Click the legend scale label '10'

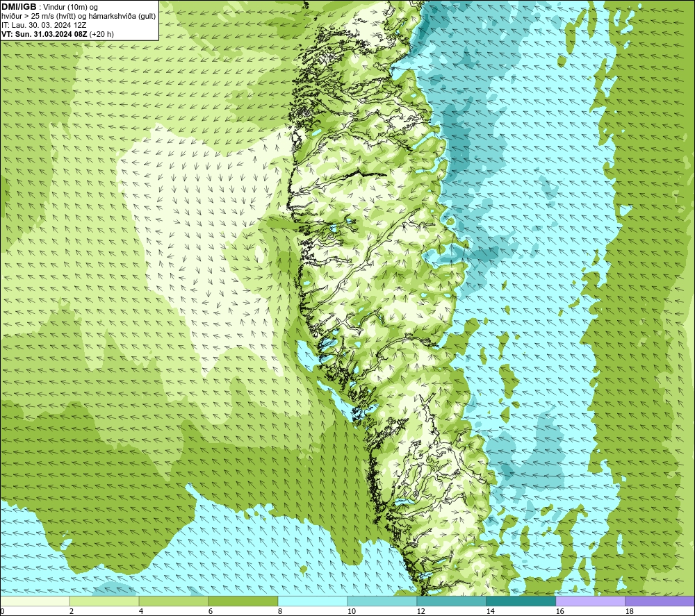point(351,611)
